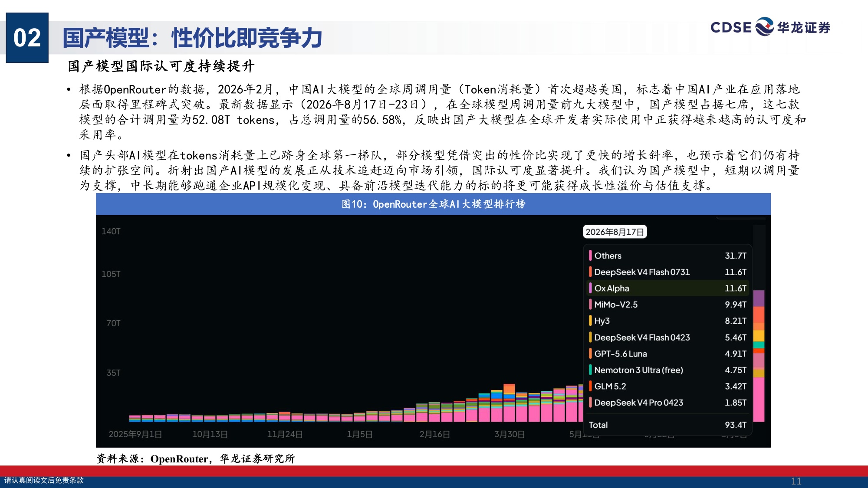Click the 70T y-axis label
The image size is (868, 488).
[113, 323]
